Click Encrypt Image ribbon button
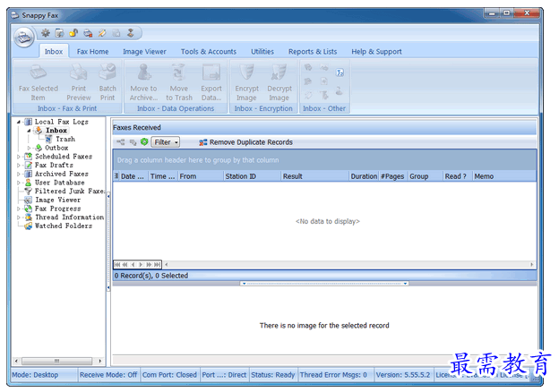Screen dimensions: 559x392 (246, 82)
